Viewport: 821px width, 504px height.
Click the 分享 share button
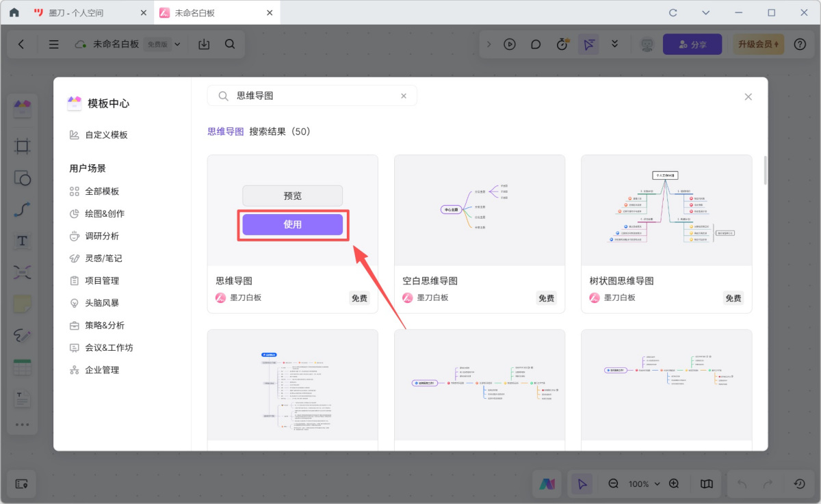click(x=692, y=44)
